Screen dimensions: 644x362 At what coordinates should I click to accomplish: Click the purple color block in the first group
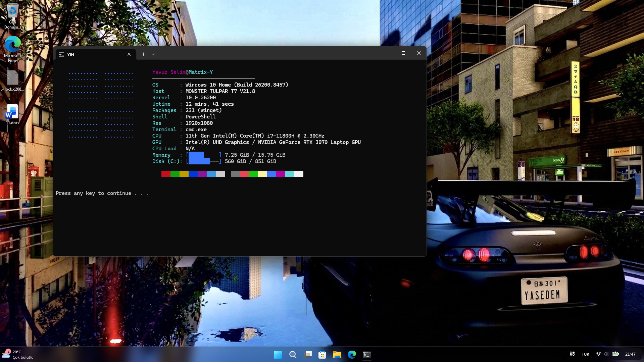(202, 174)
